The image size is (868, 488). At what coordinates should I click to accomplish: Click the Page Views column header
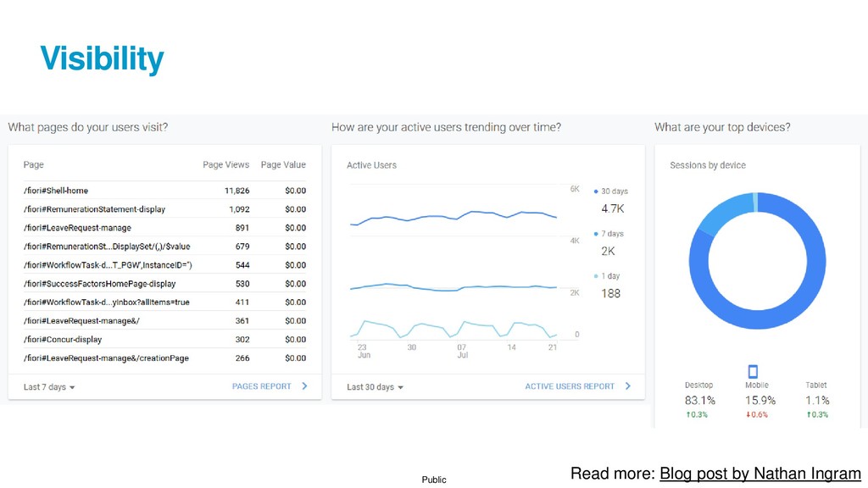point(225,164)
